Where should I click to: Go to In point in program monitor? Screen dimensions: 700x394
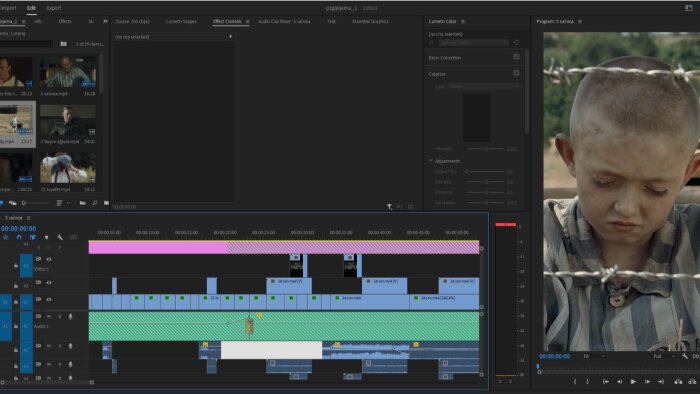click(x=605, y=382)
